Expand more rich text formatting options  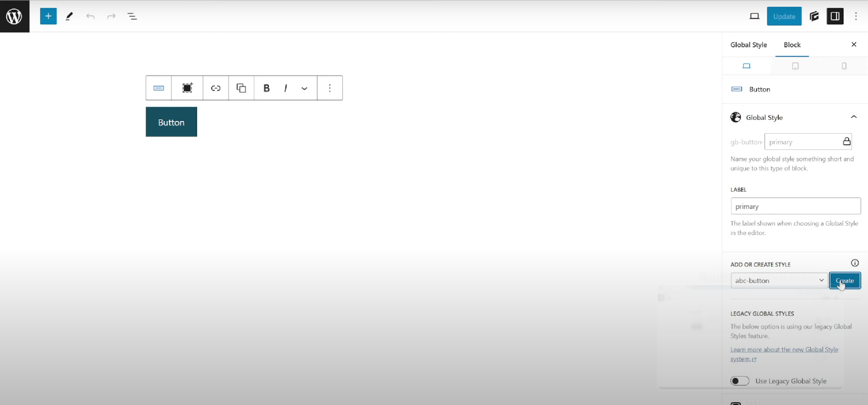click(304, 88)
